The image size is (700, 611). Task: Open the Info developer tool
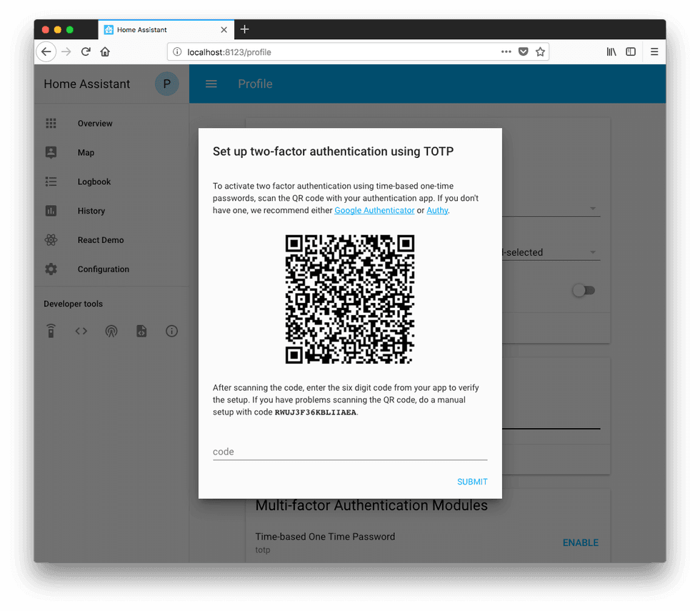[x=171, y=331]
